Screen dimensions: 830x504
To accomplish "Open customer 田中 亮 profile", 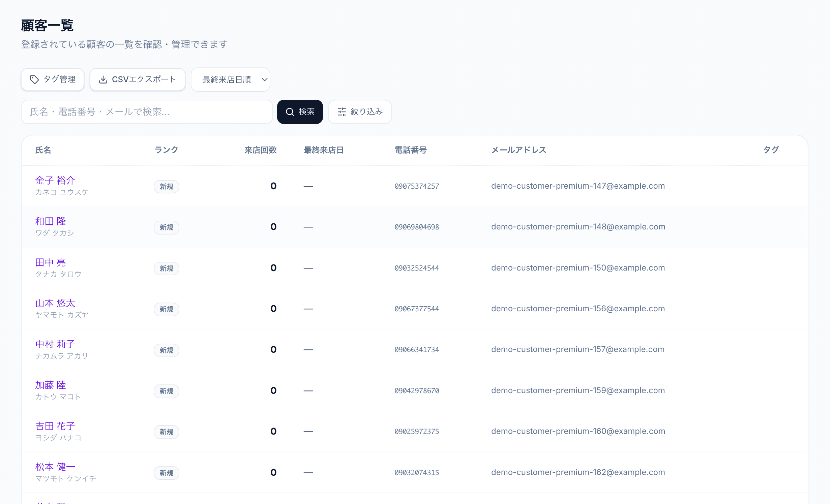I will tap(51, 262).
